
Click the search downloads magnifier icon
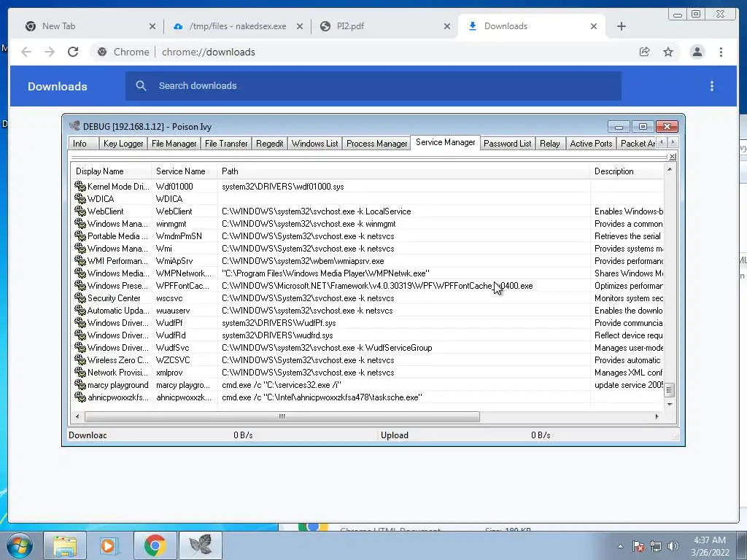tap(141, 86)
